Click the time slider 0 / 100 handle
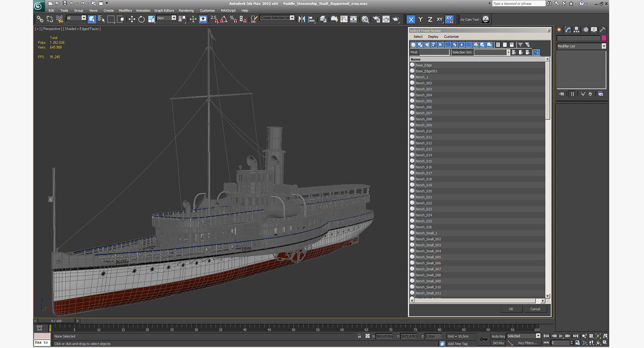644x348 pixels. pyautogui.click(x=56, y=321)
